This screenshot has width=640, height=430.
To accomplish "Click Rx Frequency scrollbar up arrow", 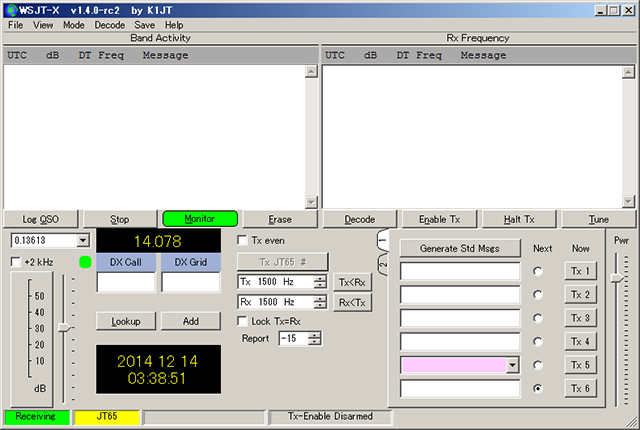I will 628,72.
